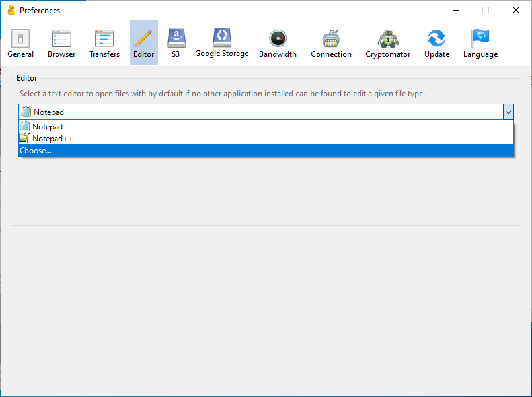This screenshot has width=532, height=397.
Task: Switch to the Update tab
Action: point(436,44)
